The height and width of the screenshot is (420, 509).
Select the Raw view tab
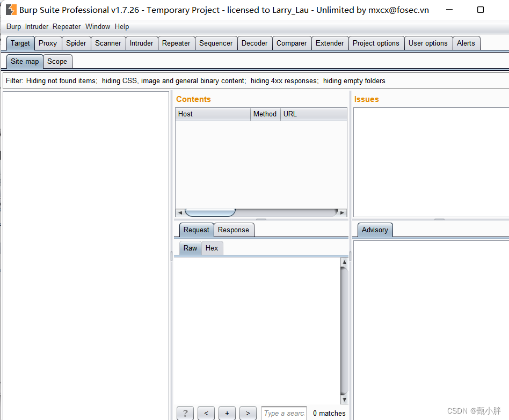190,248
